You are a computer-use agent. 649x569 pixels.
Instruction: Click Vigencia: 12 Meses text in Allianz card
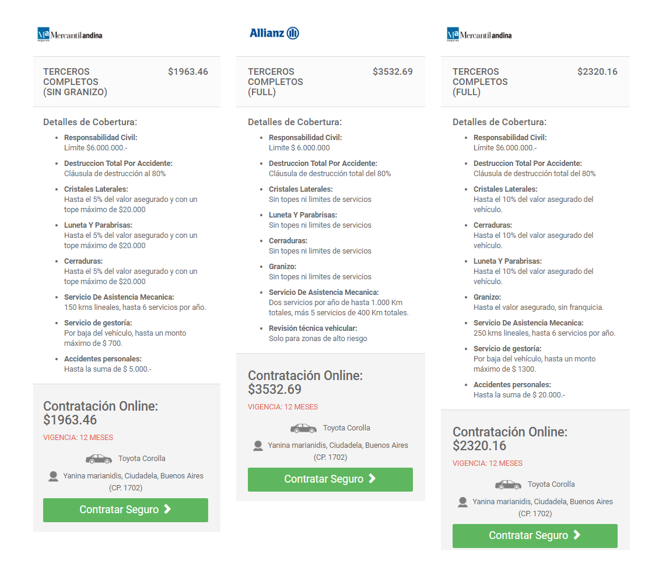[x=283, y=407]
